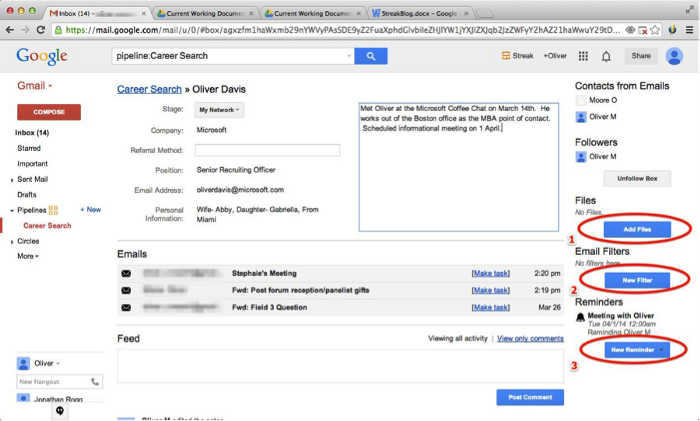The width and height of the screenshot is (700, 421).
Task: Expand the search box options arrow
Action: pyautogui.click(x=349, y=56)
